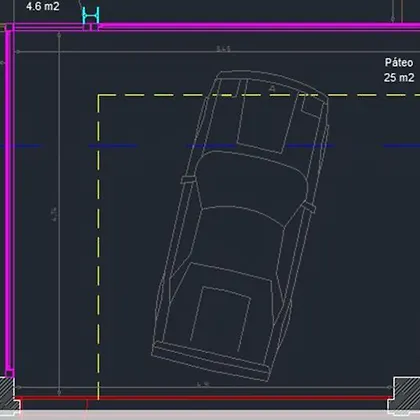Select the yellow dashed vertical line
Image resolution: width=420 pixels, height=420 pixels.
pyautogui.click(x=98, y=247)
